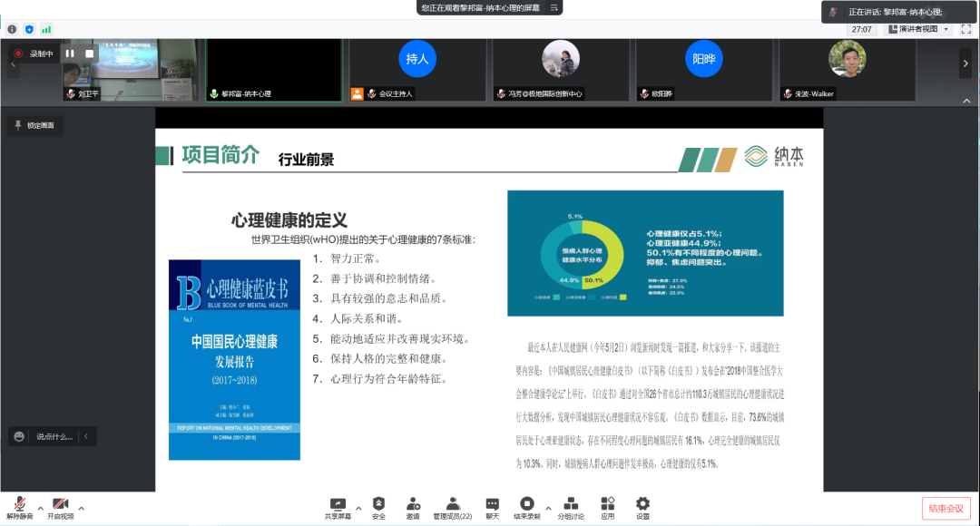Screen dimensions: 980x526
Task: Open the 设置 settings icon
Action: pos(642,506)
